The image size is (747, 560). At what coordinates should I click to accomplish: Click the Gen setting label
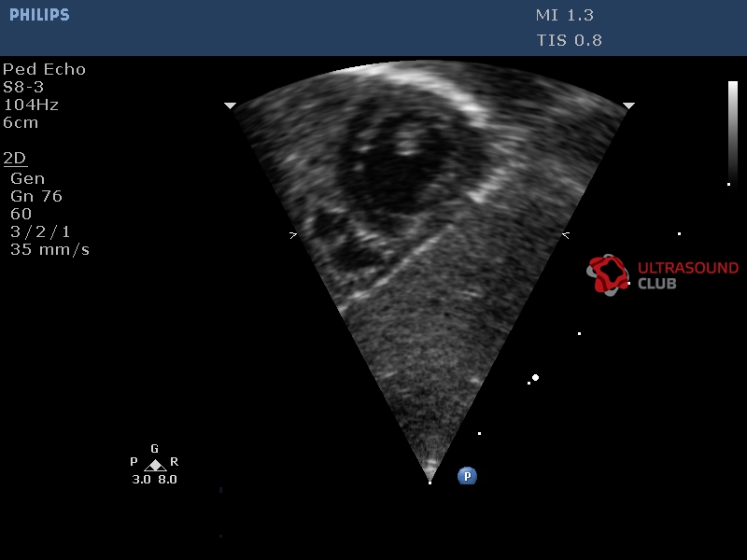(28, 178)
